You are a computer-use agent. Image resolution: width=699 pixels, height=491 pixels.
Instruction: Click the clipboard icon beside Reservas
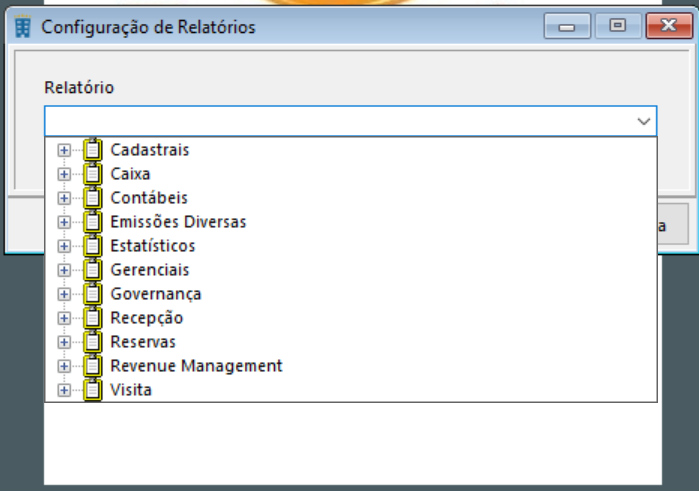tap(93, 342)
